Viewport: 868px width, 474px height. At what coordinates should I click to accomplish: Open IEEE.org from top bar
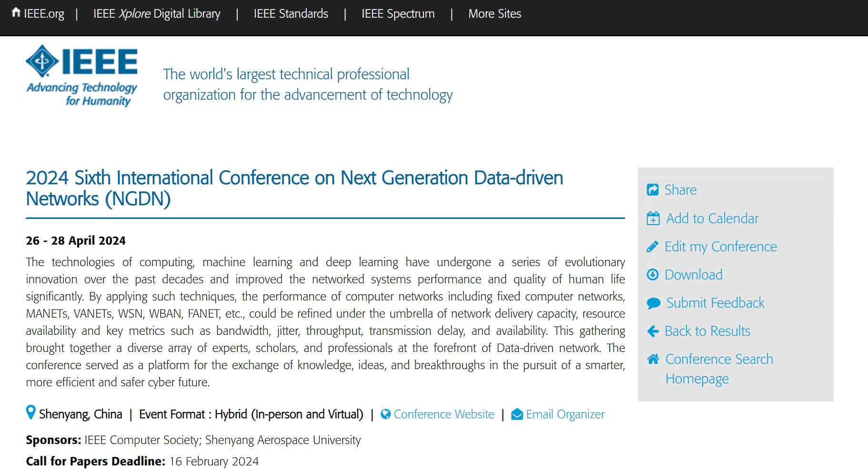point(38,13)
